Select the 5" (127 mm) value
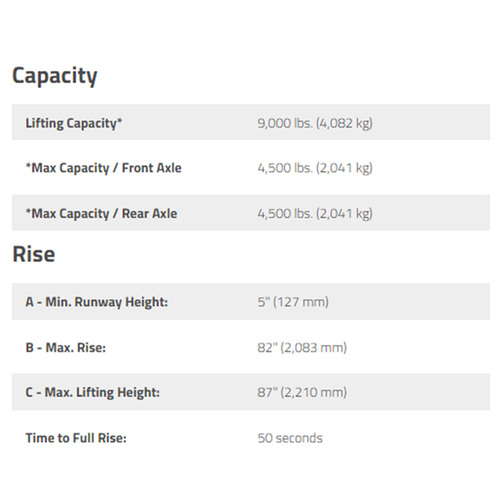This screenshot has width=500, height=500. coord(293,302)
